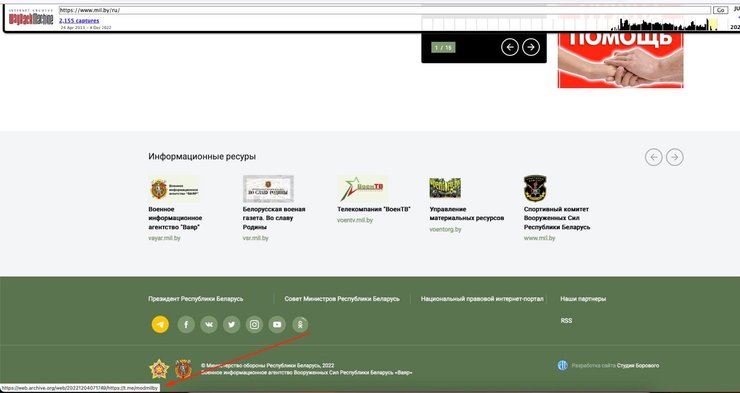The height and width of the screenshot is (393, 740).
Task: Click the vsr.mil.by address
Action: 256,238
